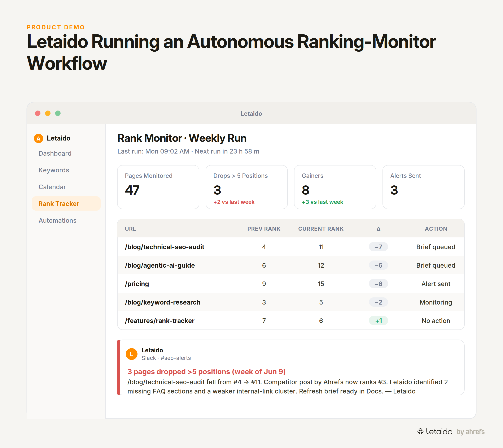The width and height of the screenshot is (503, 448).
Task: Open the Dashboard section
Action: pos(55,154)
